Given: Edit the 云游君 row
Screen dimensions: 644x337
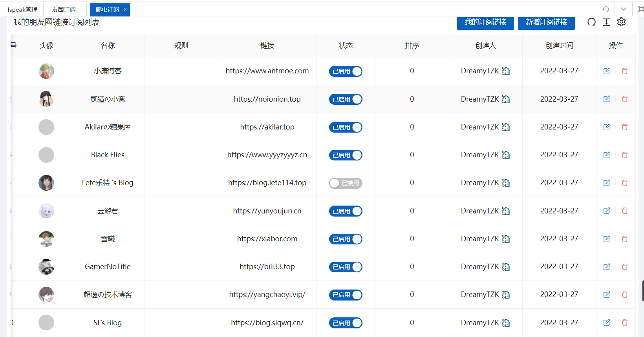Looking at the screenshot, I should tap(607, 211).
